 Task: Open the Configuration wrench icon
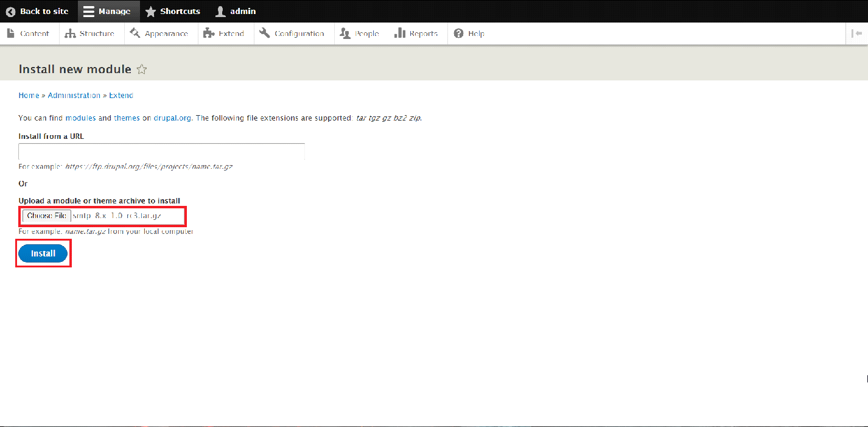[x=264, y=34]
